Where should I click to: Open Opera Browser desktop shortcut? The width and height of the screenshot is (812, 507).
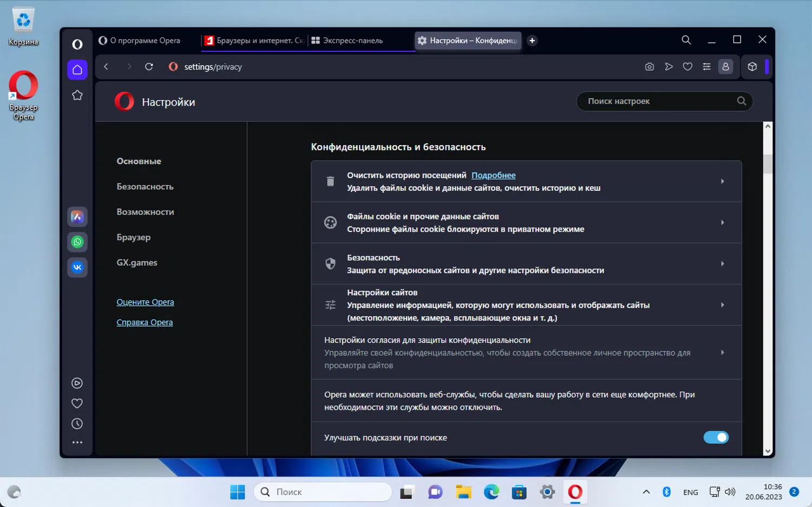click(x=23, y=95)
